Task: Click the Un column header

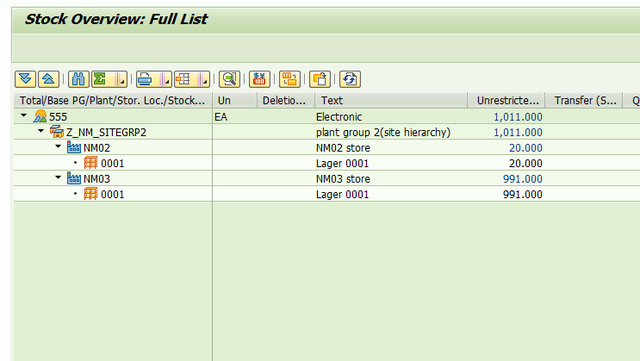Action: pyautogui.click(x=235, y=100)
